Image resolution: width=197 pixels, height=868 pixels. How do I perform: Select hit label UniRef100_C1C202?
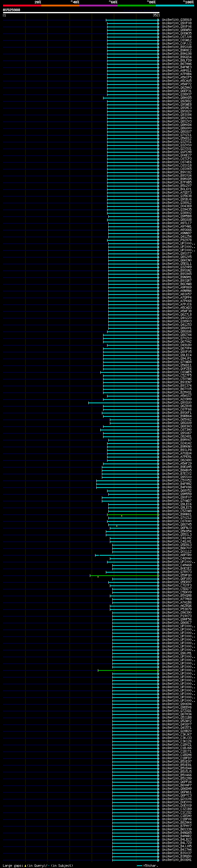click(x=177, y=812)
